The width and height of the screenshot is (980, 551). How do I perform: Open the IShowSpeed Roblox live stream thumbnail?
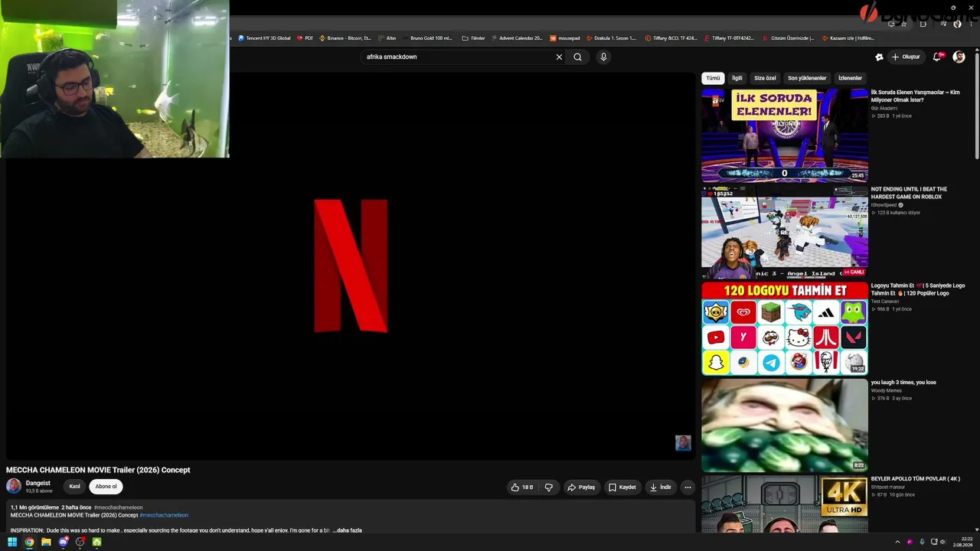point(785,232)
